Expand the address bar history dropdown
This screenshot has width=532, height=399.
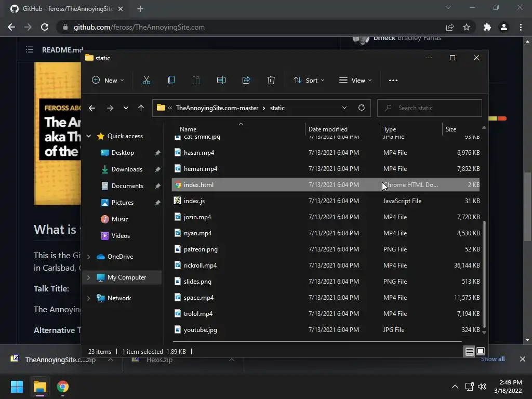(x=344, y=108)
